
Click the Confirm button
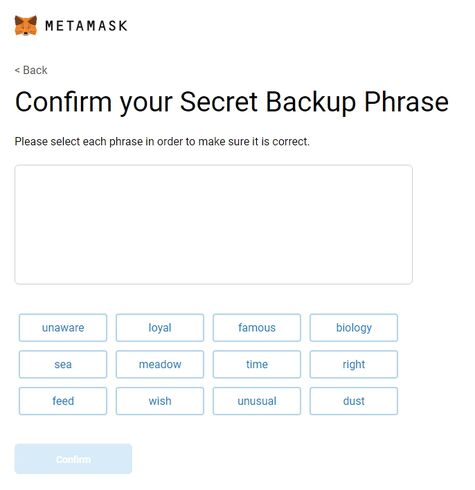coord(73,459)
